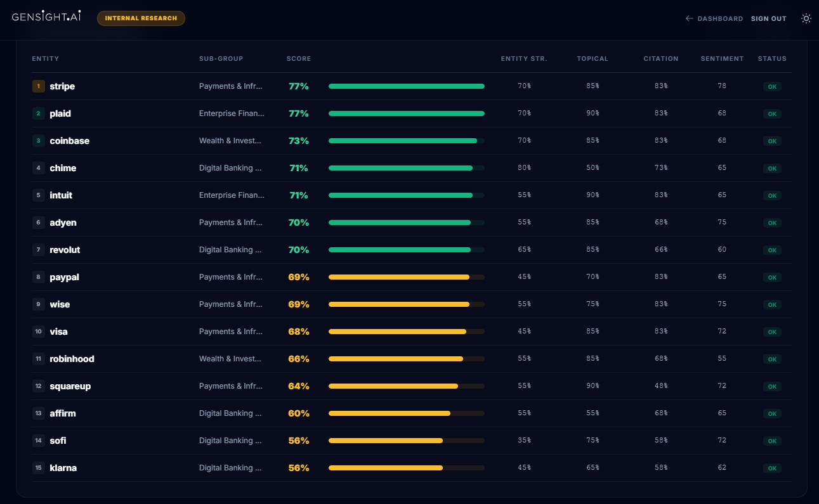Click the Sentiment column header
819x504 pixels.
pyautogui.click(x=722, y=58)
